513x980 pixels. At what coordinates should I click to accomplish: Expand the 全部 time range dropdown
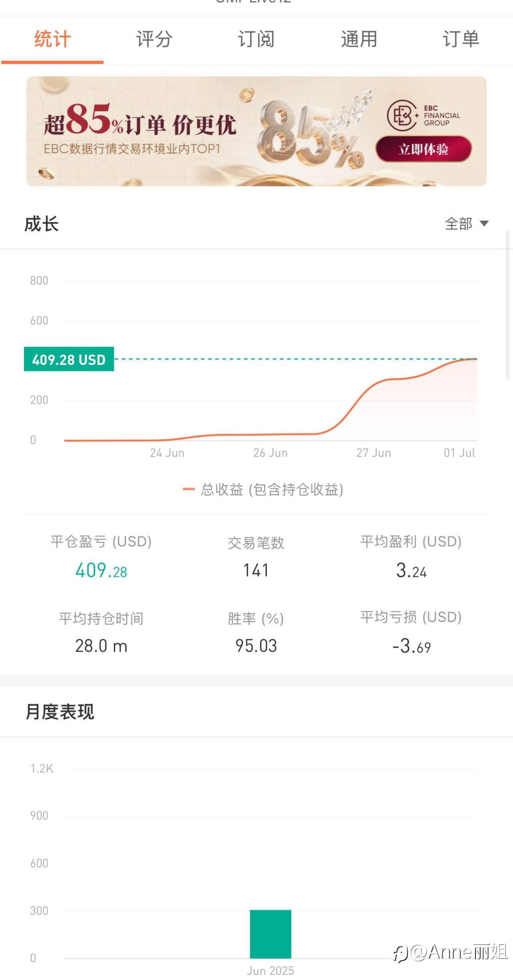pos(459,224)
